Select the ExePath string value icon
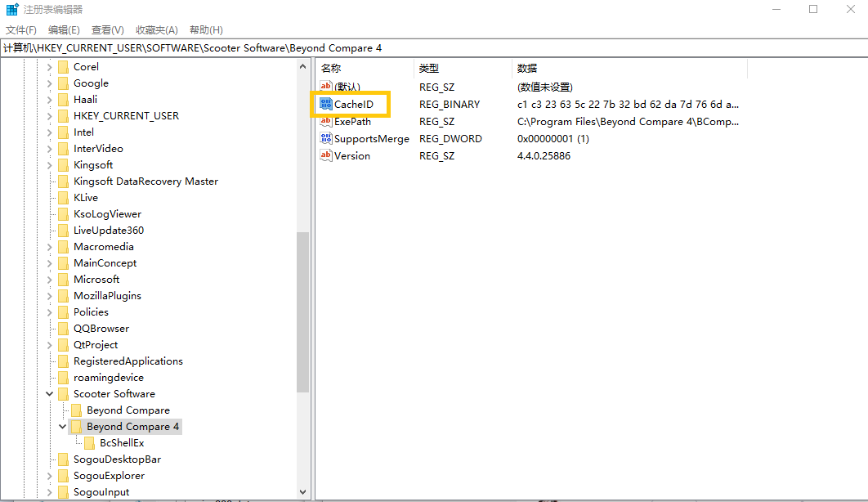 tap(326, 121)
